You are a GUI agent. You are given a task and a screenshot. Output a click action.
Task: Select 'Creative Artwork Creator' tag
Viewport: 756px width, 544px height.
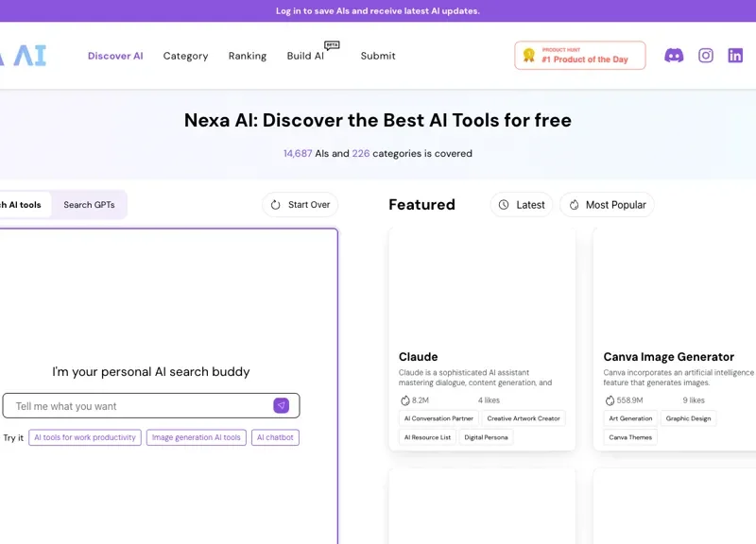pos(524,418)
